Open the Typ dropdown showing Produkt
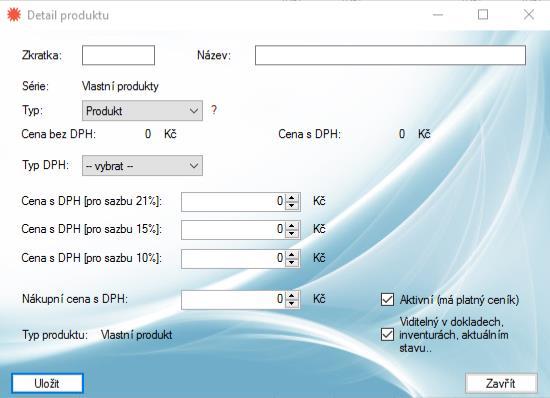Image resolution: width=550 pixels, height=398 pixels. [x=142, y=111]
